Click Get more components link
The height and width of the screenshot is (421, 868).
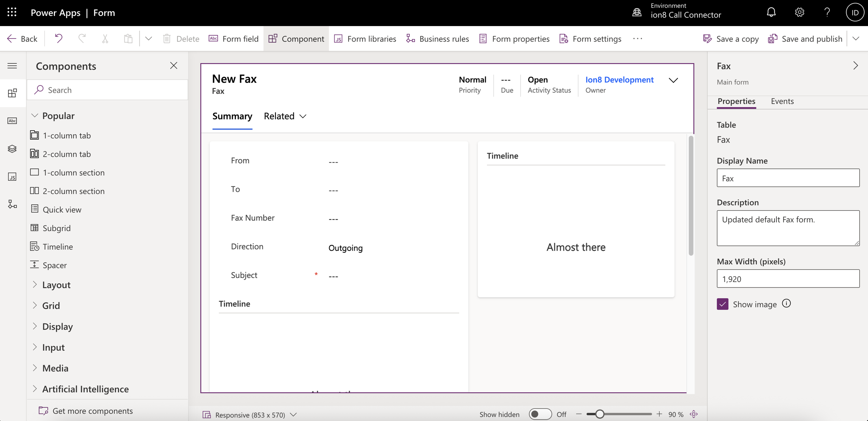point(92,411)
